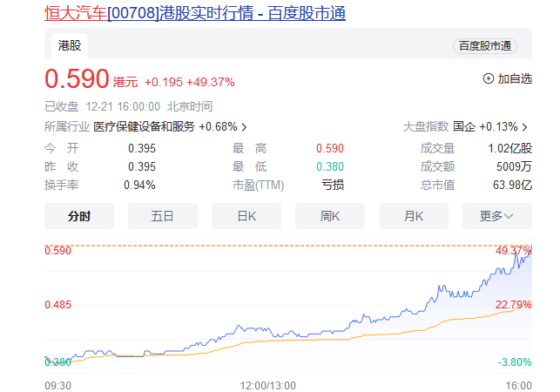Click the 成交量 value 1.02亿股

coord(510,148)
